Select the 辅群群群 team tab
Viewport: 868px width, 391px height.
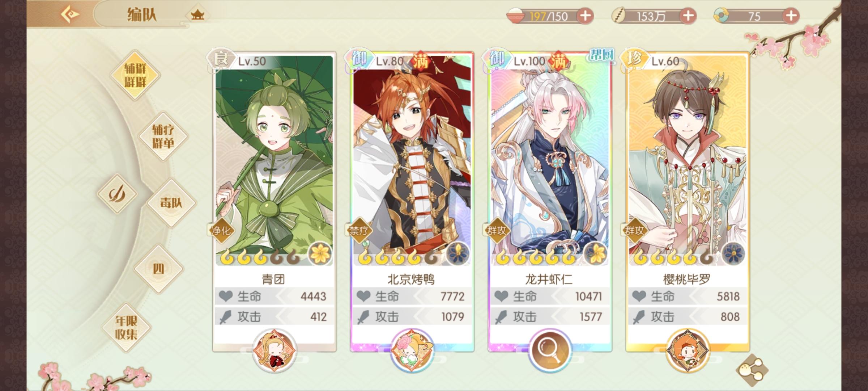(135, 75)
